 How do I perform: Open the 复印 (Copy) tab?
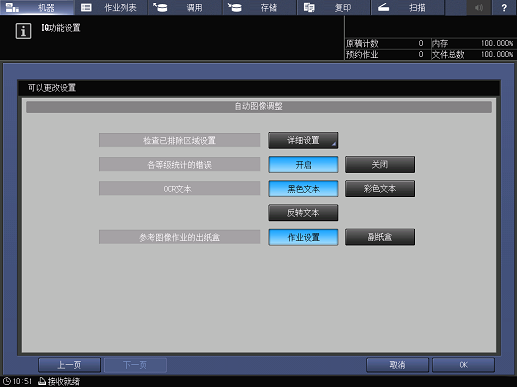[333, 7]
